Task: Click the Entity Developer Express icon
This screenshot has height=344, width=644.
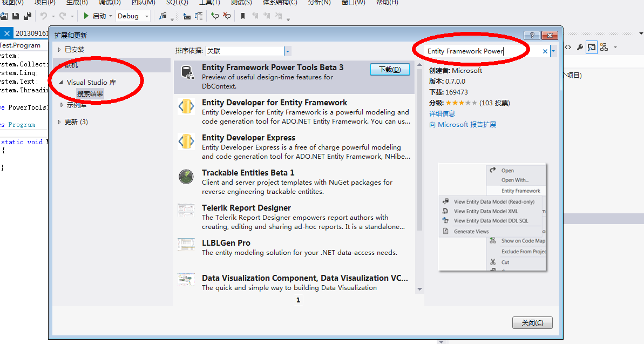Action: click(186, 141)
